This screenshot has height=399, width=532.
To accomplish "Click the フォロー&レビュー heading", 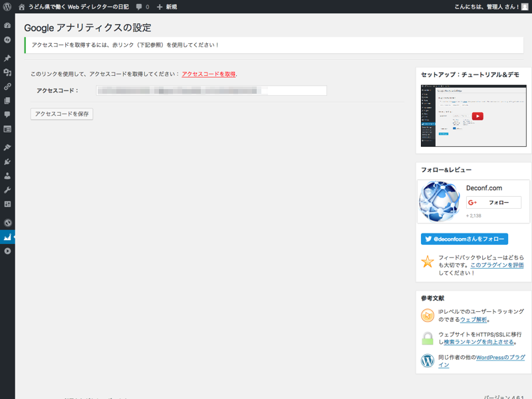I will (446, 170).
